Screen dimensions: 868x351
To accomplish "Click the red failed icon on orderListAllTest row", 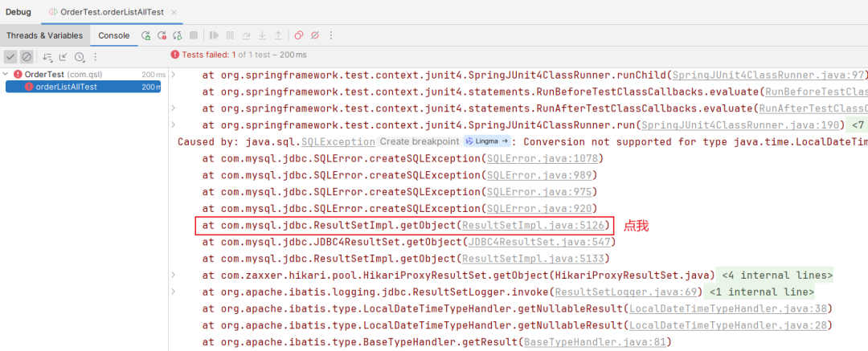I will pos(29,87).
